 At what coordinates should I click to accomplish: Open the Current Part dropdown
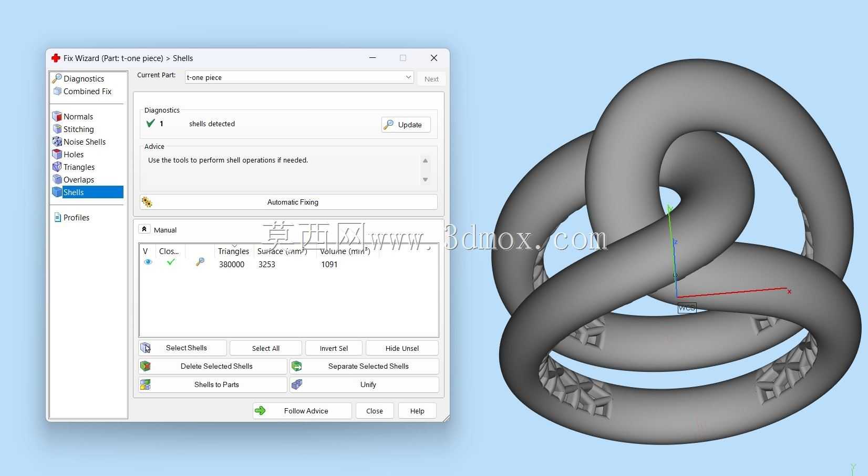(x=299, y=77)
